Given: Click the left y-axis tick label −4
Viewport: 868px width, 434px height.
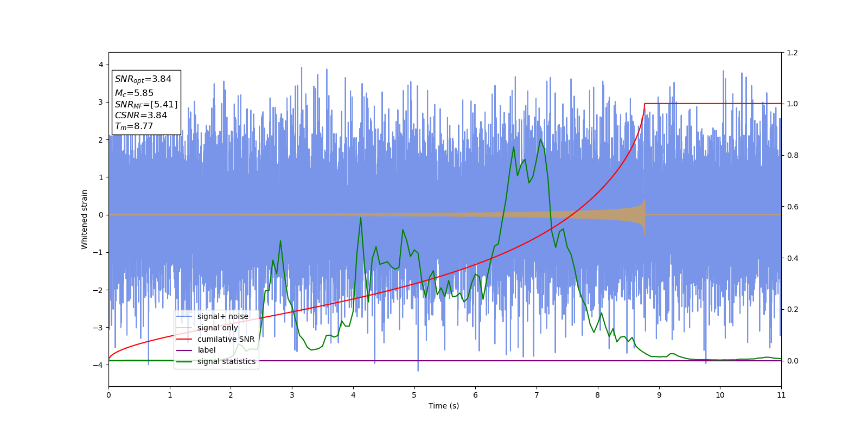Looking at the screenshot, I should (x=98, y=365).
